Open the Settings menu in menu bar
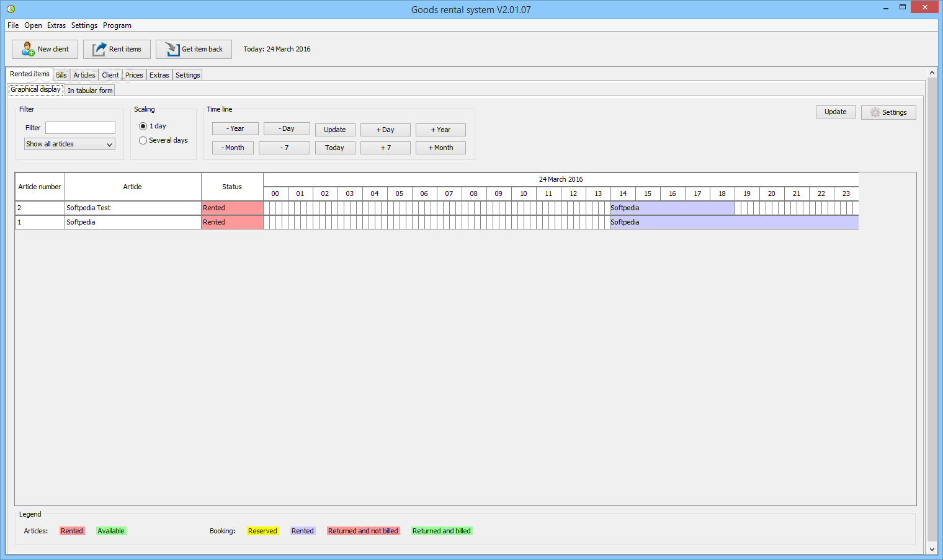The width and height of the screenshot is (943, 560). (x=84, y=25)
